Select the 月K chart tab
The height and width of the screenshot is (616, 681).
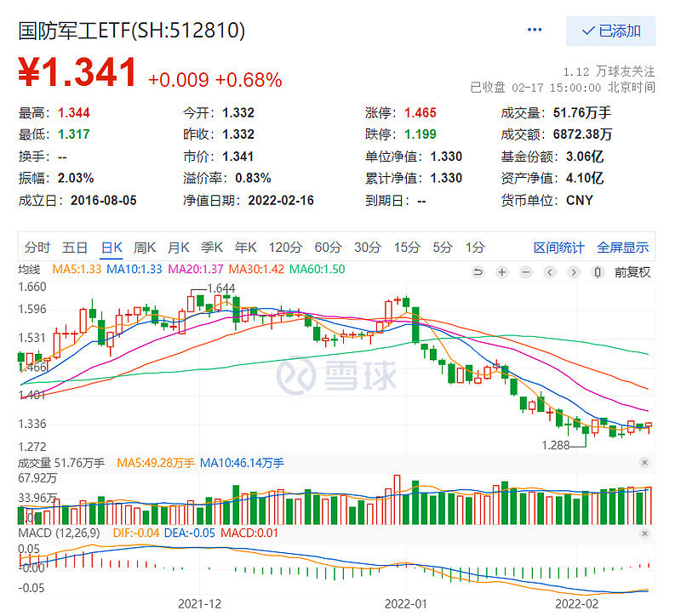pyautogui.click(x=179, y=248)
